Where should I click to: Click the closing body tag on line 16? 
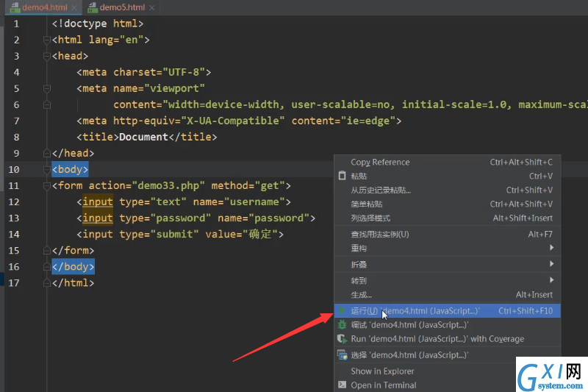click(73, 266)
